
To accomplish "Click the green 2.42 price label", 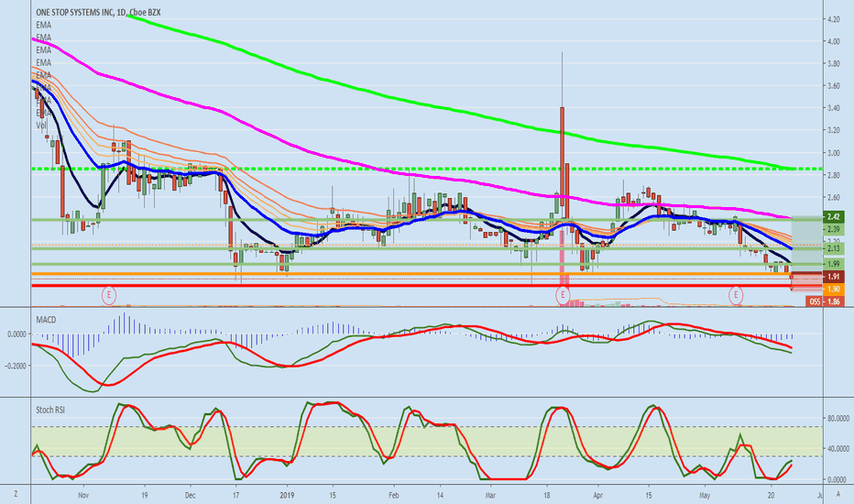I will (x=833, y=216).
